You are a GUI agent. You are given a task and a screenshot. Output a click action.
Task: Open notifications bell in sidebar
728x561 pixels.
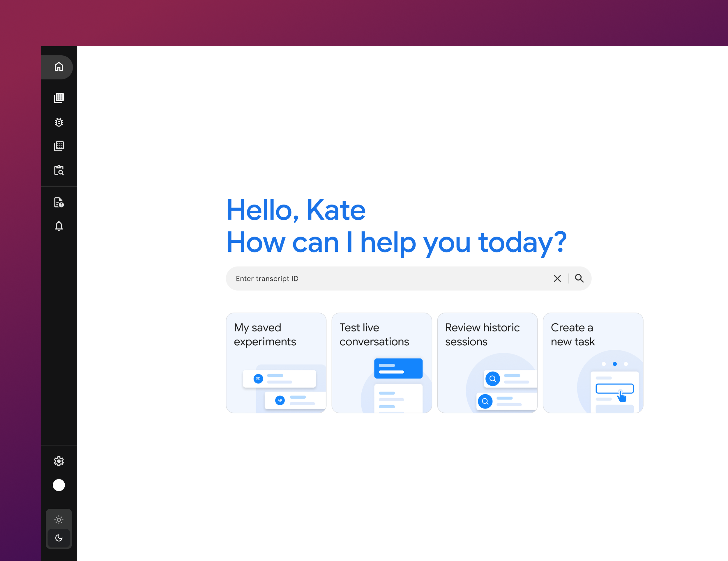59,226
